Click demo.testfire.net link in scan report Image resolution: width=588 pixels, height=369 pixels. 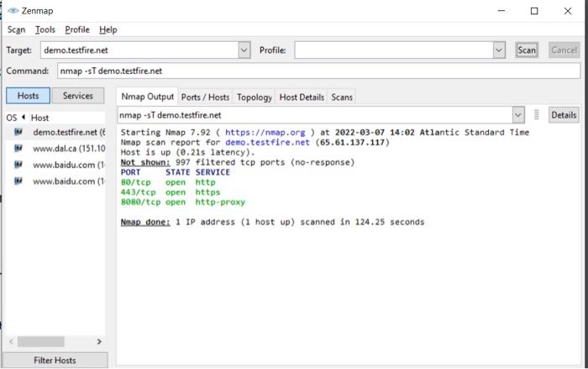pyautogui.click(x=267, y=142)
